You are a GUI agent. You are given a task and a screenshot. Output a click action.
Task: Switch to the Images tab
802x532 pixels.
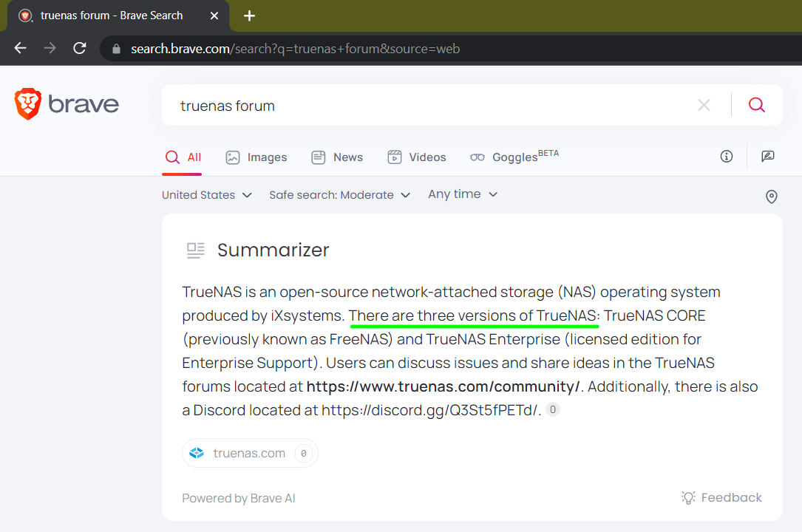coord(256,157)
